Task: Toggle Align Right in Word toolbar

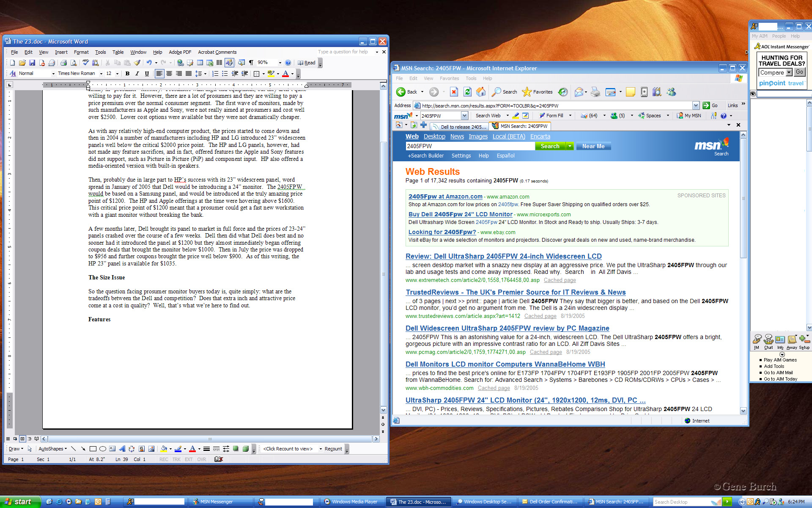Action: click(179, 74)
